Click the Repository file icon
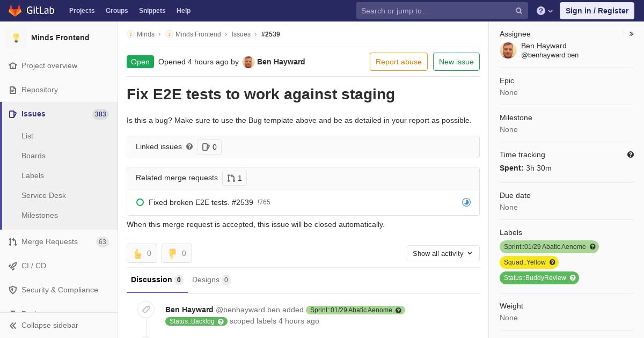644x338 pixels. coord(13,90)
